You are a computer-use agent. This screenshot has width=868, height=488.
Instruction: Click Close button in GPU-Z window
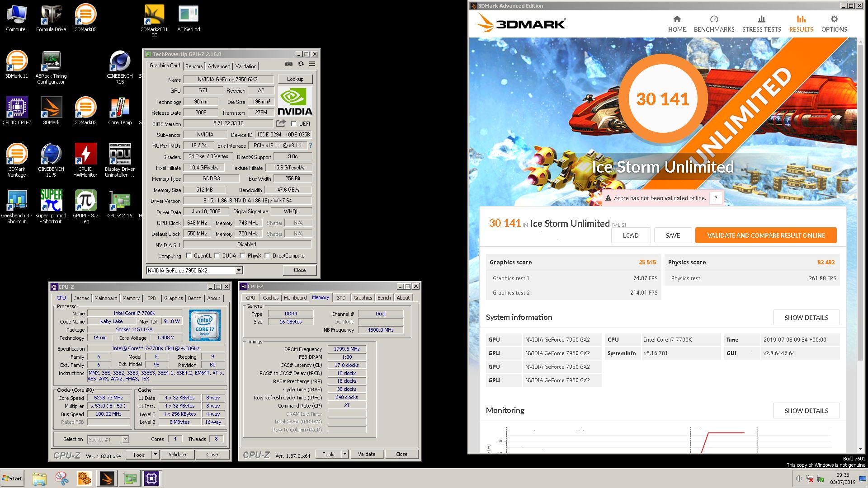coord(300,270)
